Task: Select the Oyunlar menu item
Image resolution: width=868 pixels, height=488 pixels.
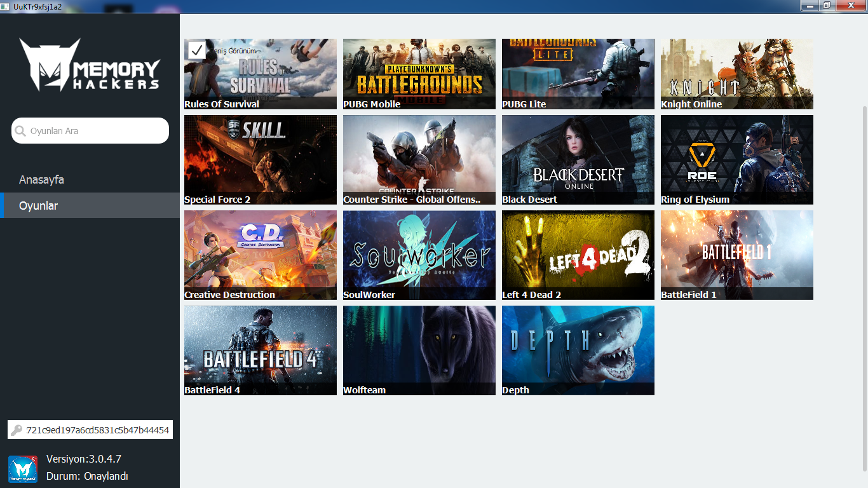Action: (x=90, y=206)
